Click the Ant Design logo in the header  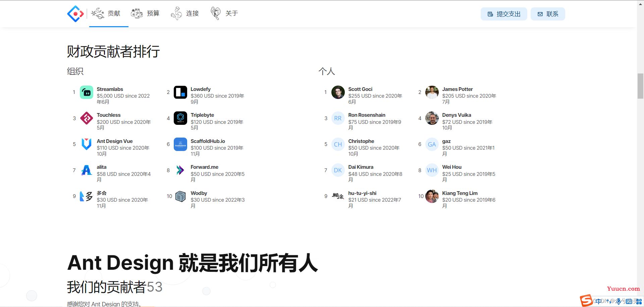(x=75, y=14)
